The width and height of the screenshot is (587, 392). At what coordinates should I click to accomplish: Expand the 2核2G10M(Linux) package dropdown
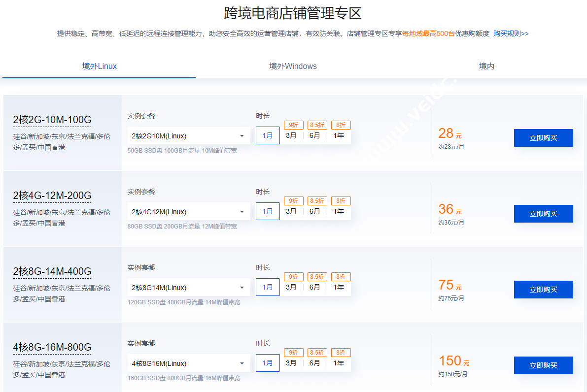point(188,136)
